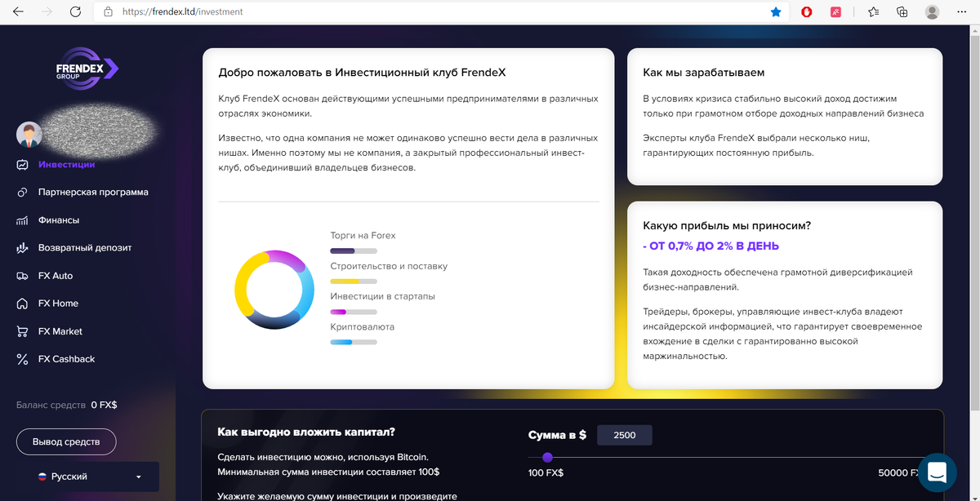Select the Инвестиции sidebar icon
The image size is (980, 501).
(23, 164)
